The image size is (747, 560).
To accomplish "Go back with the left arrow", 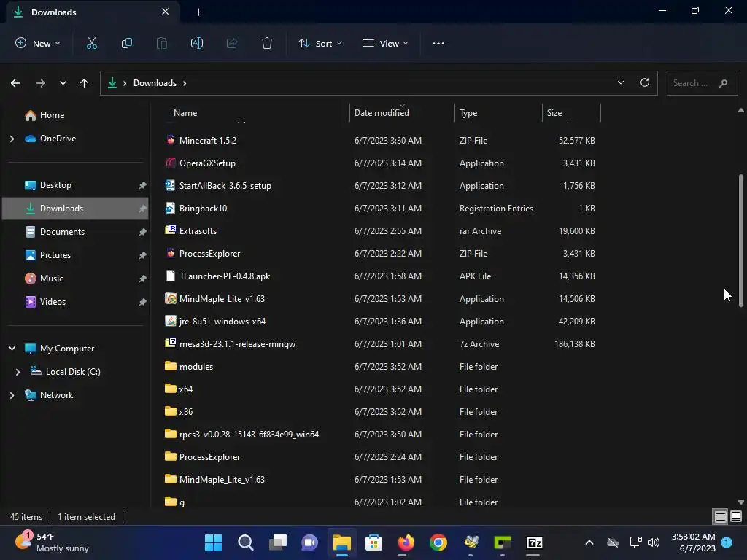I will (x=15, y=83).
